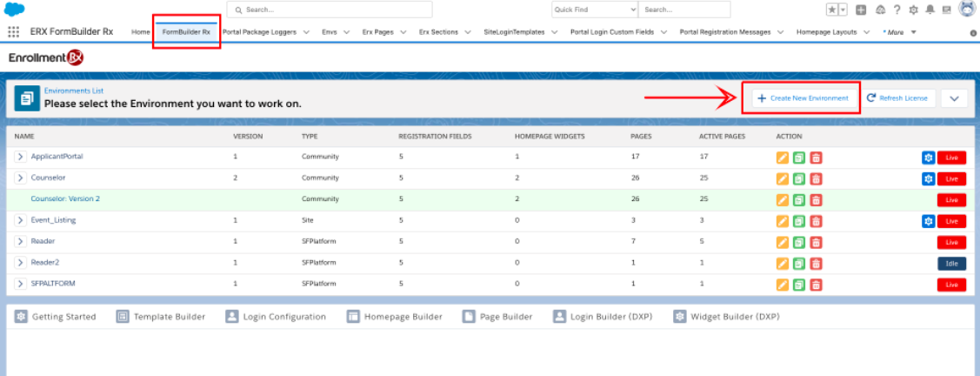This screenshot has height=376, width=980.
Task: Edit the ApplicantPortal environment with pencil icon
Action: pos(783,157)
